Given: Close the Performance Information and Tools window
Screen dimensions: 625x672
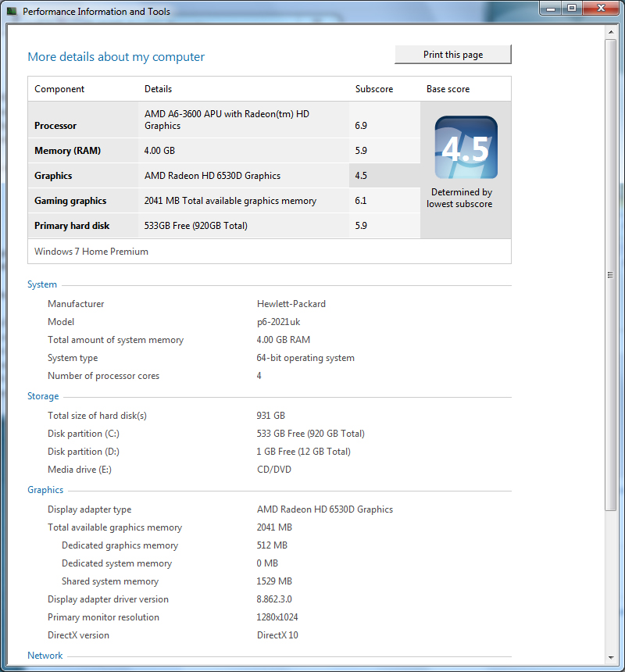Looking at the screenshot, I should click(601, 8).
